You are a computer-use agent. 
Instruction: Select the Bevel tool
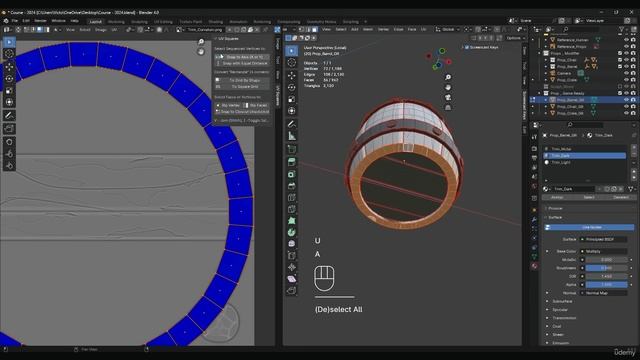coord(291,186)
